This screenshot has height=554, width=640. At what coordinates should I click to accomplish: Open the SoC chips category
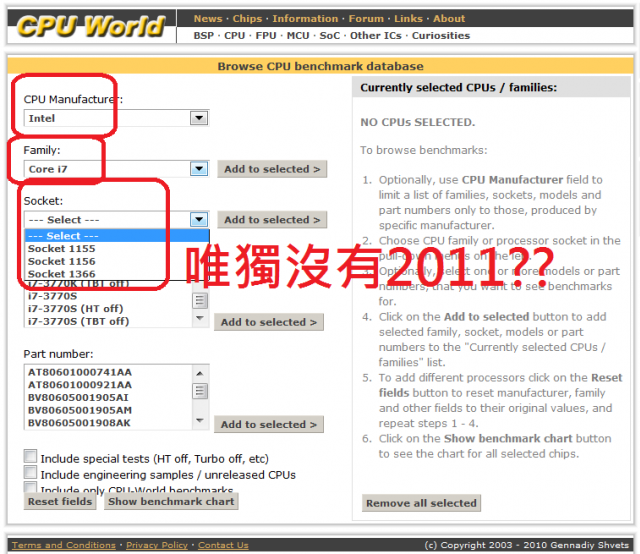click(330, 36)
